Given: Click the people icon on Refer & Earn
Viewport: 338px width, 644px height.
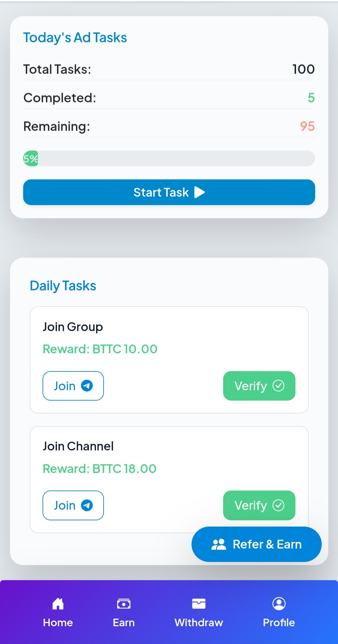Looking at the screenshot, I should click(x=218, y=544).
